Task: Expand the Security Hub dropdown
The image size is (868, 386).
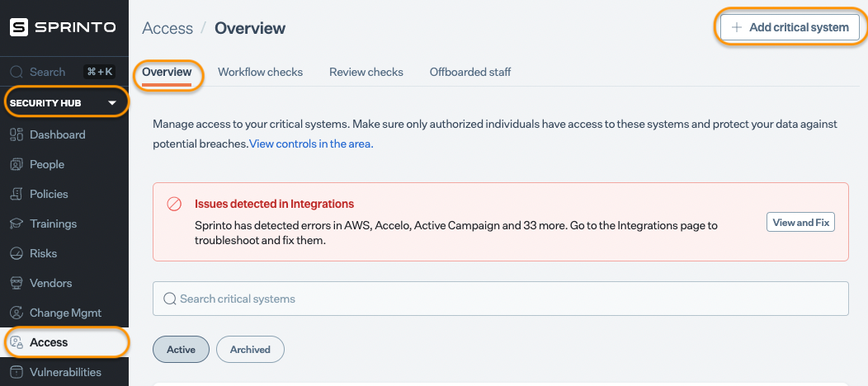Action: (64, 103)
